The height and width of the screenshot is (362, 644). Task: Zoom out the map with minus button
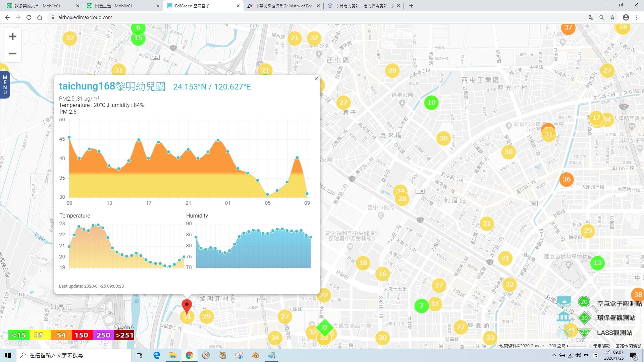point(12,54)
